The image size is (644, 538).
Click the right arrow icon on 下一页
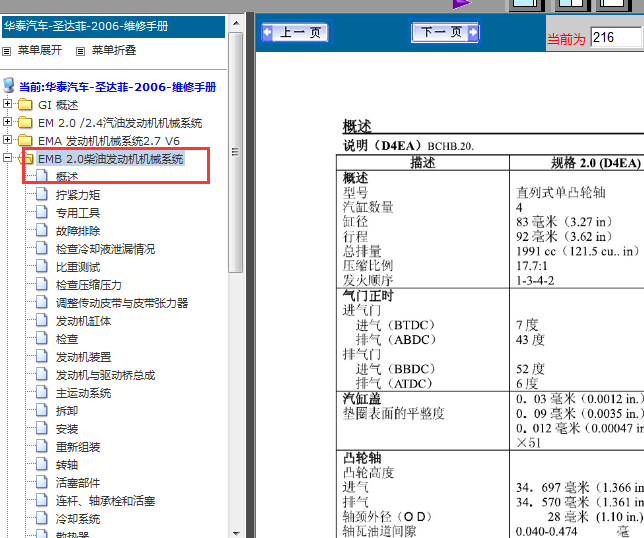pyautogui.click(x=473, y=32)
